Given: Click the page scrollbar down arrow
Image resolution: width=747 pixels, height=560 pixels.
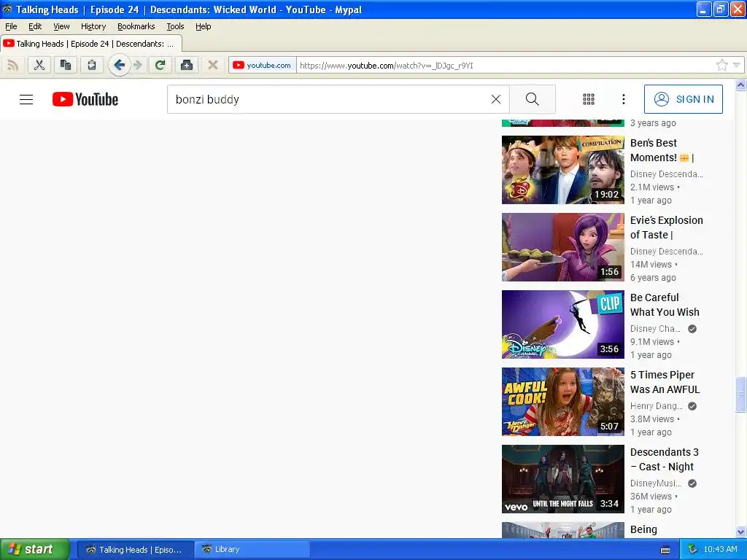Looking at the screenshot, I should pyautogui.click(x=741, y=532).
